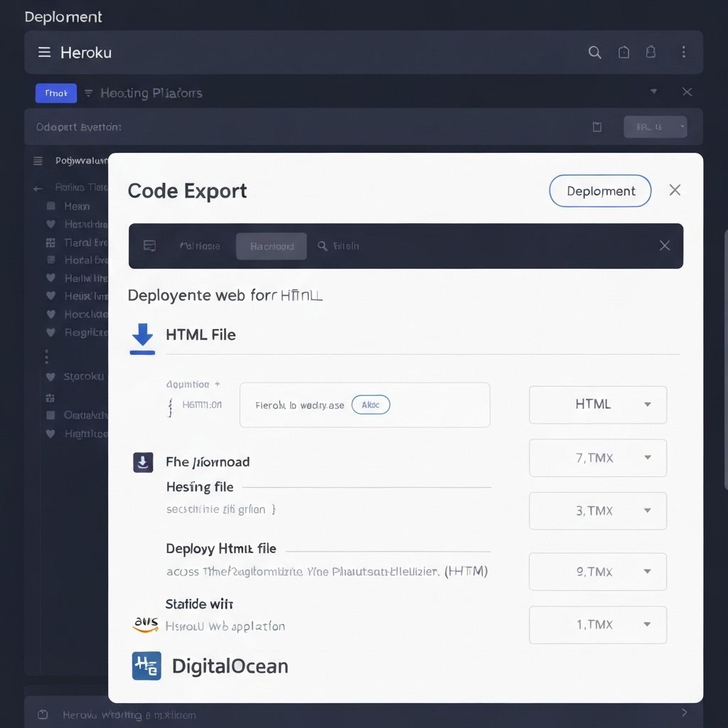Viewport: 728px width, 728px height.
Task: Switch to the first tab in dark toolbar
Action: point(199,246)
